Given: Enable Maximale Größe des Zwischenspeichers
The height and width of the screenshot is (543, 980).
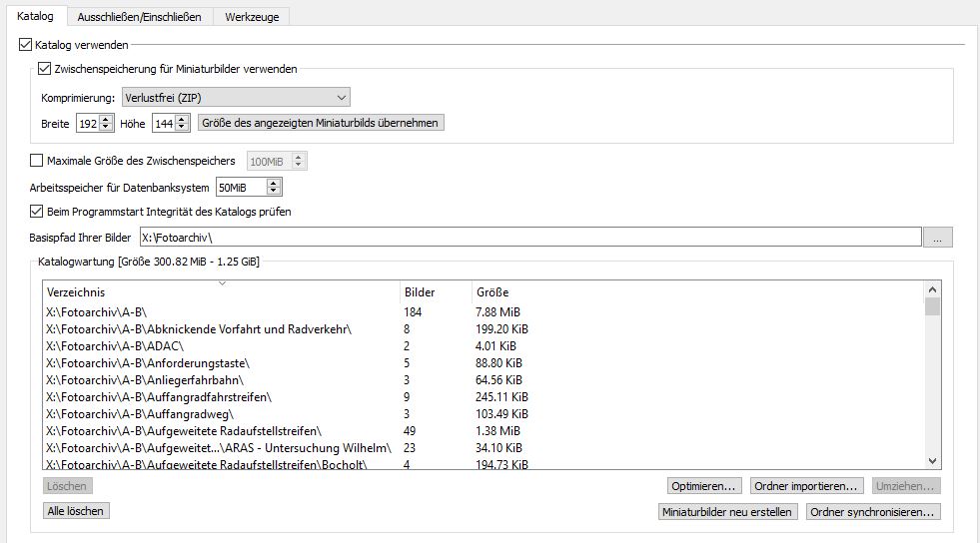Looking at the screenshot, I should tap(37, 161).
